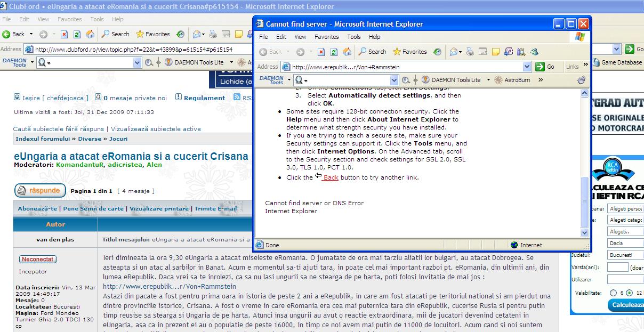This screenshot has width=644, height=332.
Task: Click the Print icon in the Cannot find server window
Action: pyautogui.click(x=469, y=52)
